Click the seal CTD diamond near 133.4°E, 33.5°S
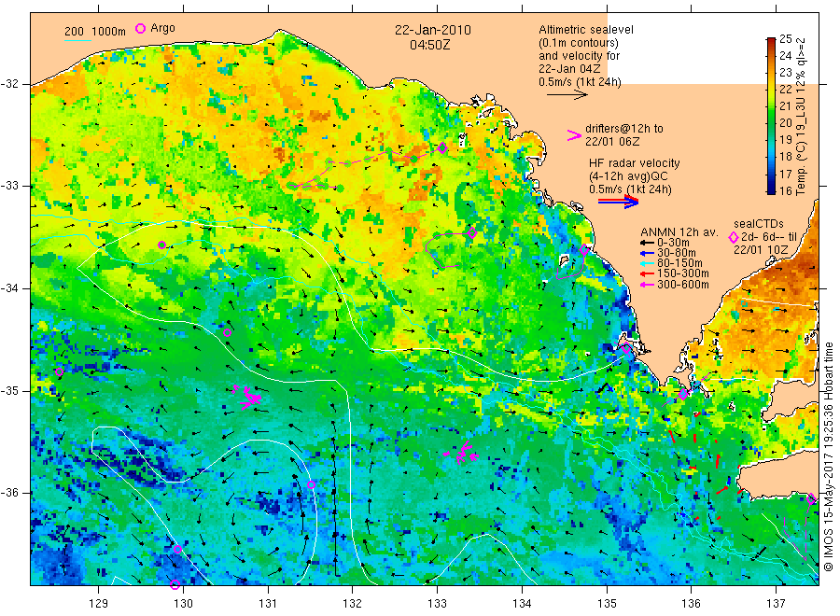Image resolution: width=840 pixels, height=616 pixels. (x=472, y=233)
